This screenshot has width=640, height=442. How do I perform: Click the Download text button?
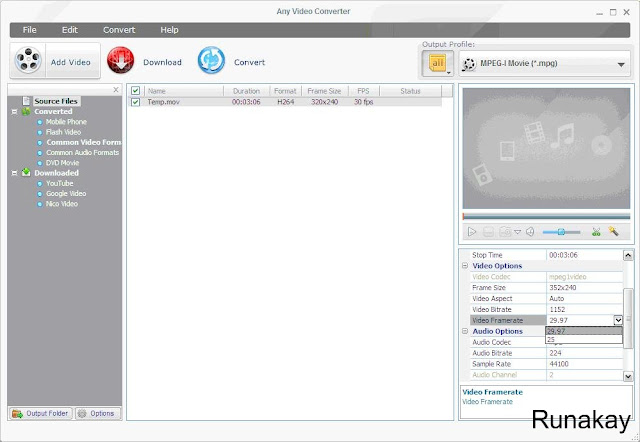(x=162, y=62)
